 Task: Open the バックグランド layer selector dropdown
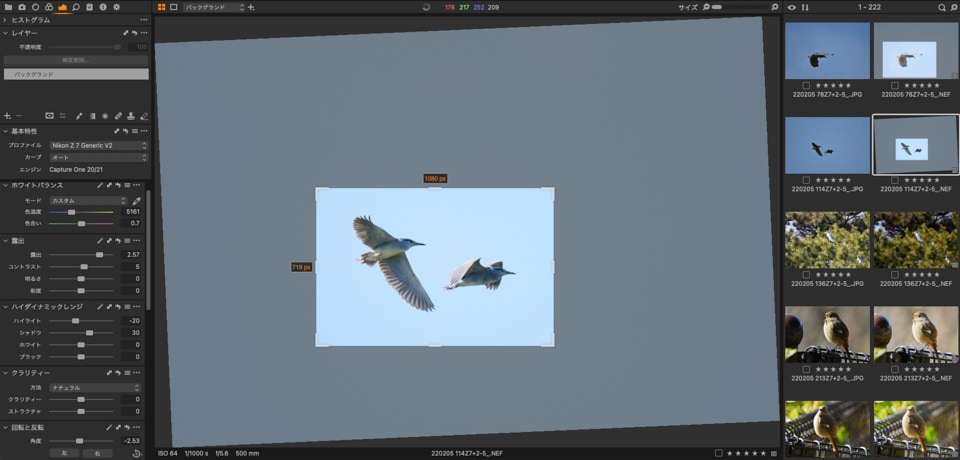pyautogui.click(x=214, y=7)
